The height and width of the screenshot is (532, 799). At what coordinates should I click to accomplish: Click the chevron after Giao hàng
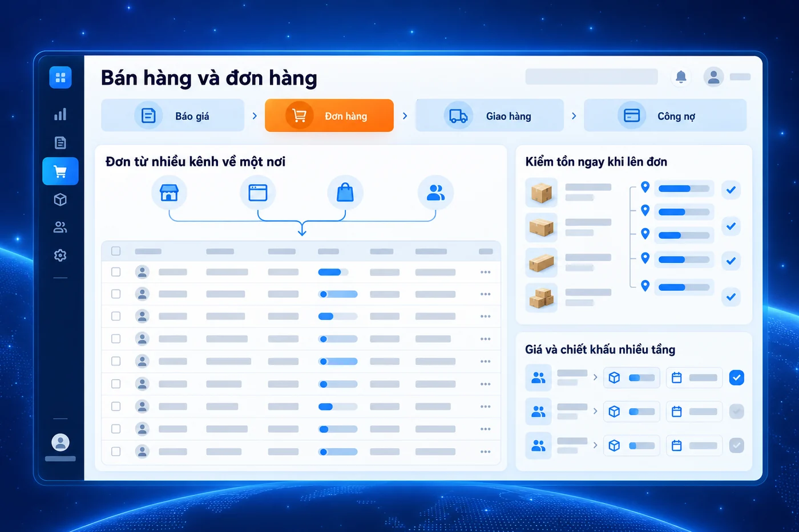[574, 116]
